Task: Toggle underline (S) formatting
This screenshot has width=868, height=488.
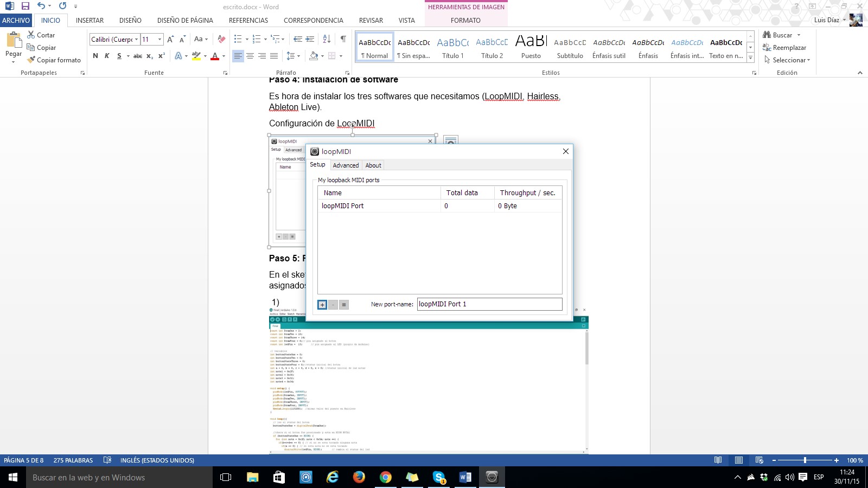Action: click(119, 56)
